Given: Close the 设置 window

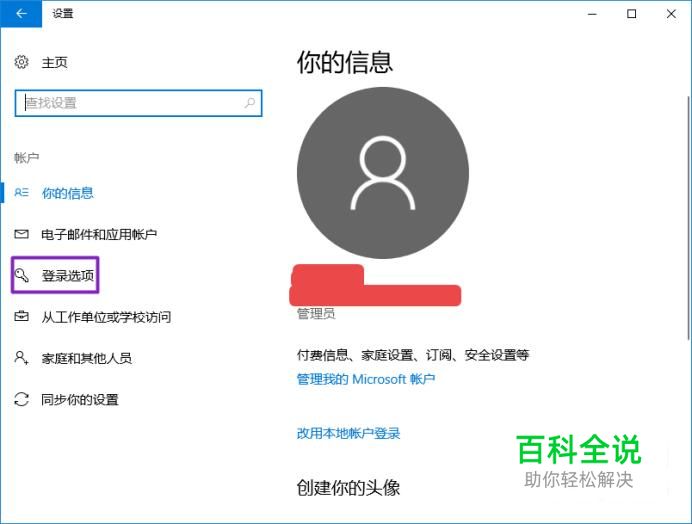Looking at the screenshot, I should (671, 14).
